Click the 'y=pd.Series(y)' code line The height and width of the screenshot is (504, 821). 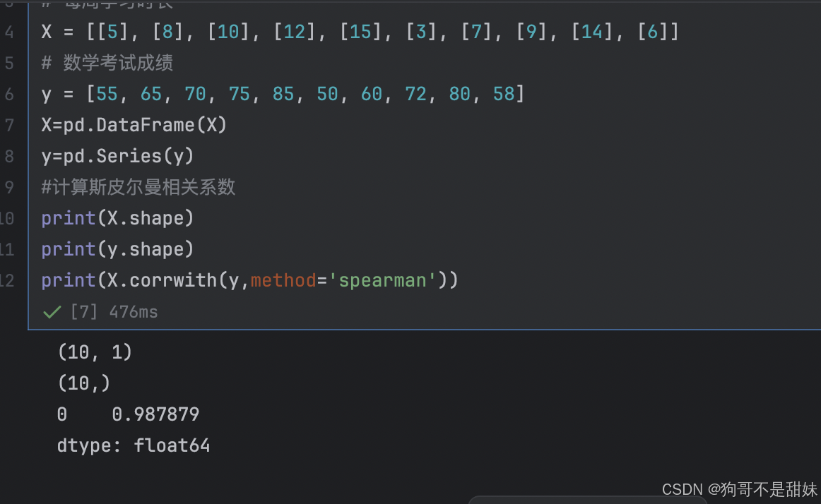[x=118, y=156]
